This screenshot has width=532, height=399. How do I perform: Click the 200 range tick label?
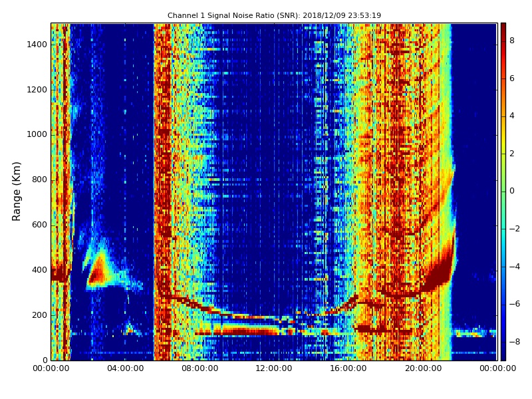click(x=39, y=315)
